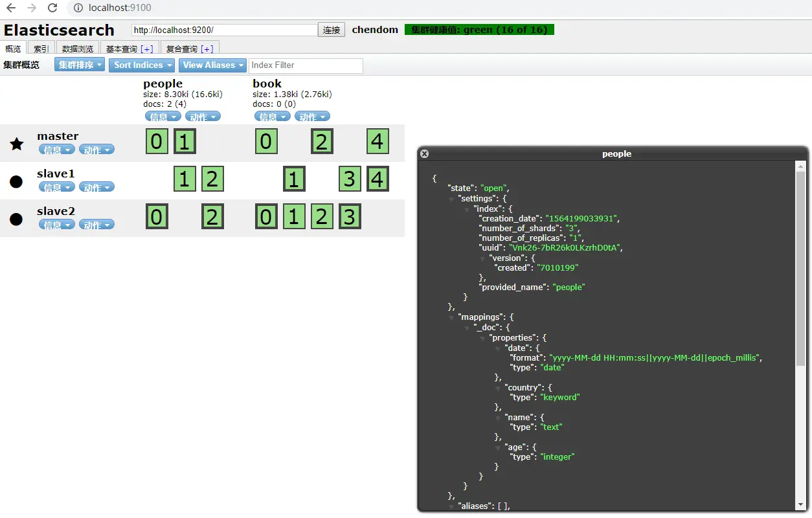
Task: Open 信息 dropdown for people index
Action: (x=163, y=117)
